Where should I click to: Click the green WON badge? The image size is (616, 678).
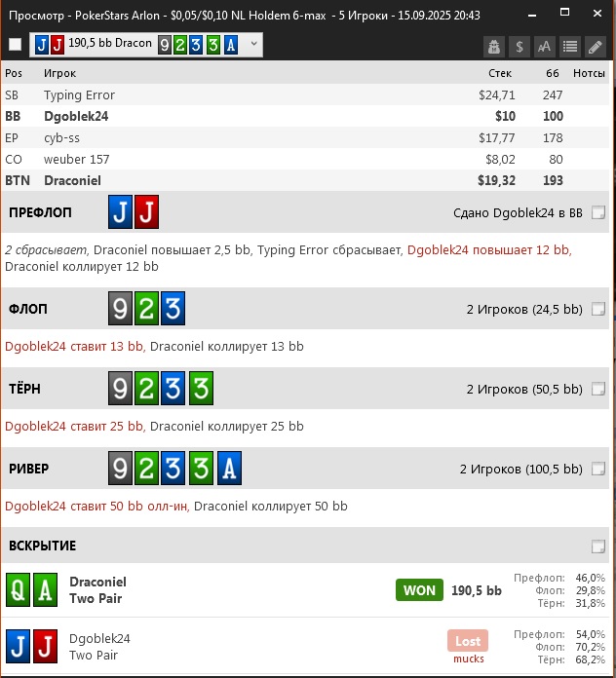click(419, 590)
